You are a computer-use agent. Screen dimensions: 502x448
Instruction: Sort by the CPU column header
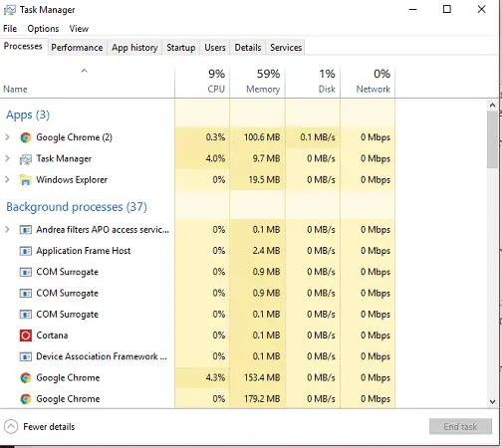202,82
